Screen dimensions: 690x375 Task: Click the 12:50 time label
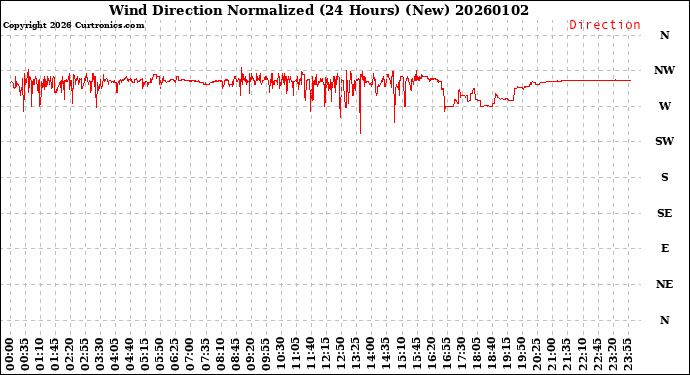click(x=341, y=354)
